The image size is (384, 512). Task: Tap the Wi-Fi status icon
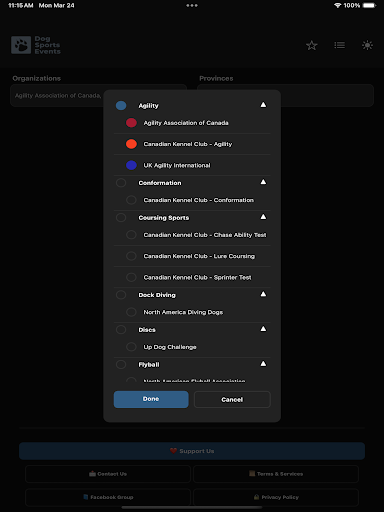click(x=337, y=5)
